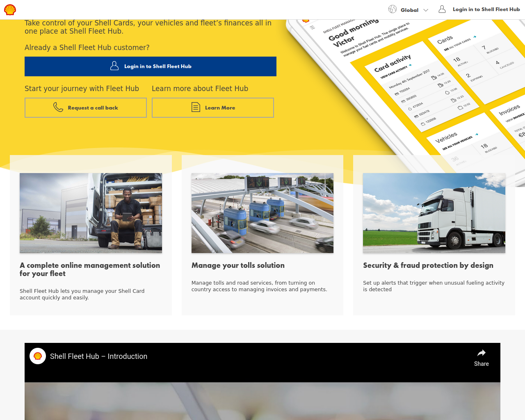Select the Global region label
Viewport: 525px width, 420px height.
[409, 10]
